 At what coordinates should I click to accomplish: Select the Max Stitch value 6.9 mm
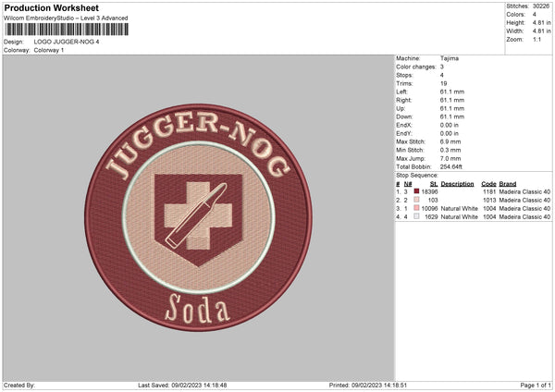[450, 141]
